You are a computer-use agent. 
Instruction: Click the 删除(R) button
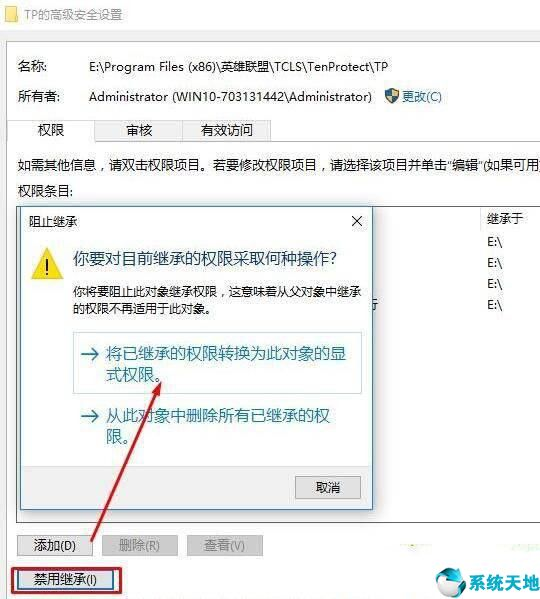pos(140,545)
